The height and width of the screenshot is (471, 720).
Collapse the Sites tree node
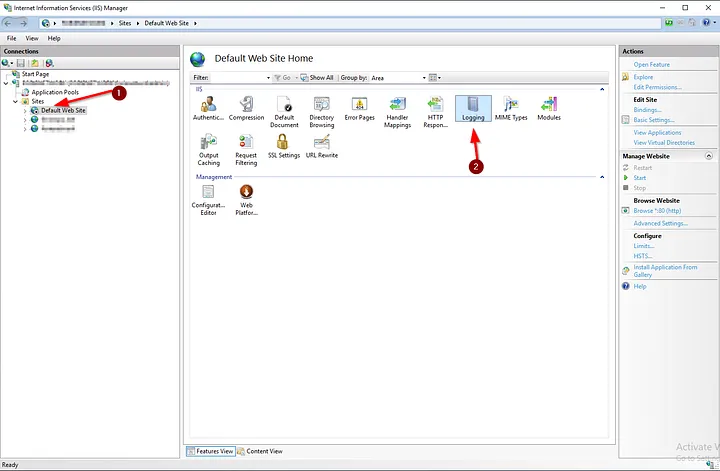point(15,101)
